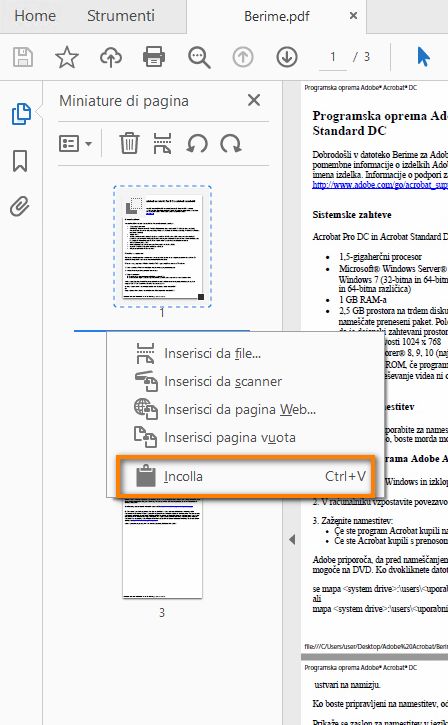Image resolution: width=448 pixels, height=725 pixels.
Task: Open the search magnifier tool
Action: pos(199,57)
